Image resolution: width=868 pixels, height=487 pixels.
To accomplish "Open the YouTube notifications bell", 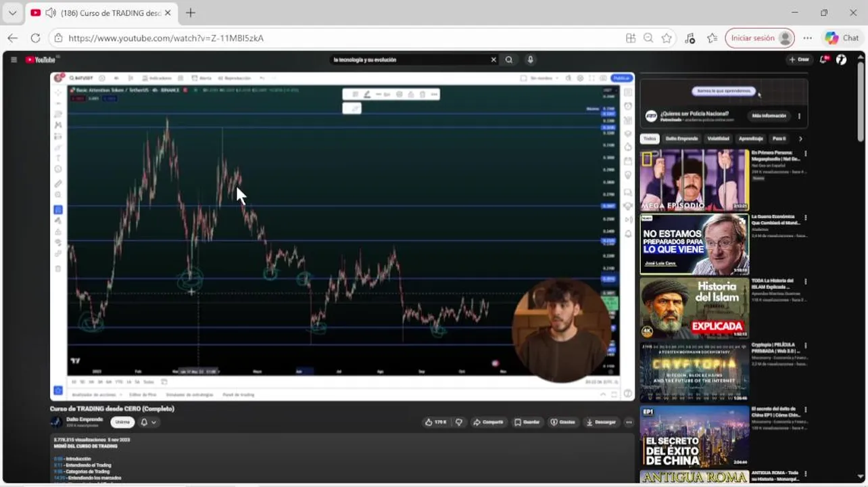I will point(824,60).
